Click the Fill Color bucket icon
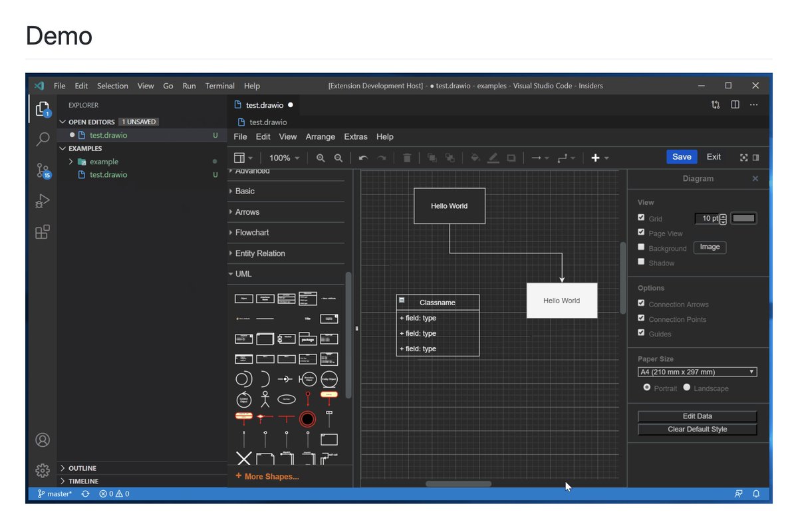 click(475, 158)
